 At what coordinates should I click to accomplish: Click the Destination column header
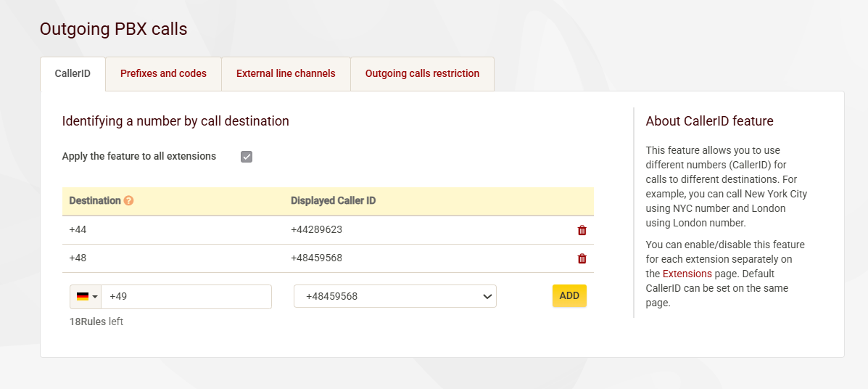(94, 201)
